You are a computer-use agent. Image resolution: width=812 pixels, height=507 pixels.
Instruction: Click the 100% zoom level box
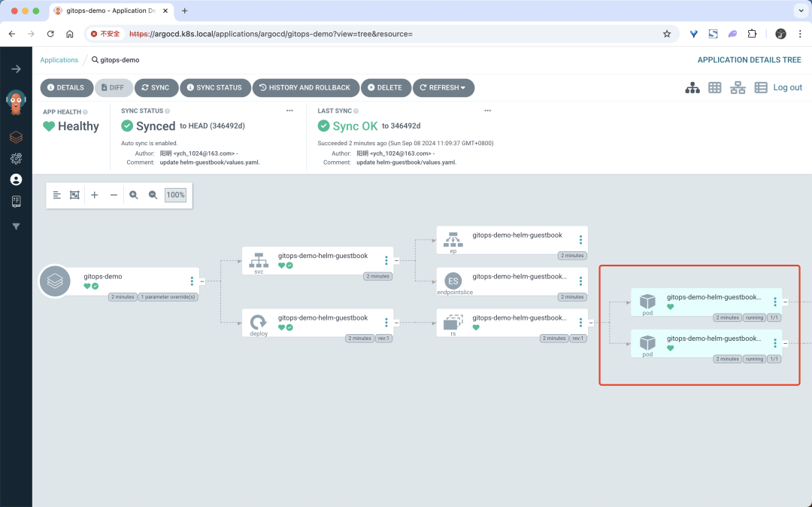[175, 196]
